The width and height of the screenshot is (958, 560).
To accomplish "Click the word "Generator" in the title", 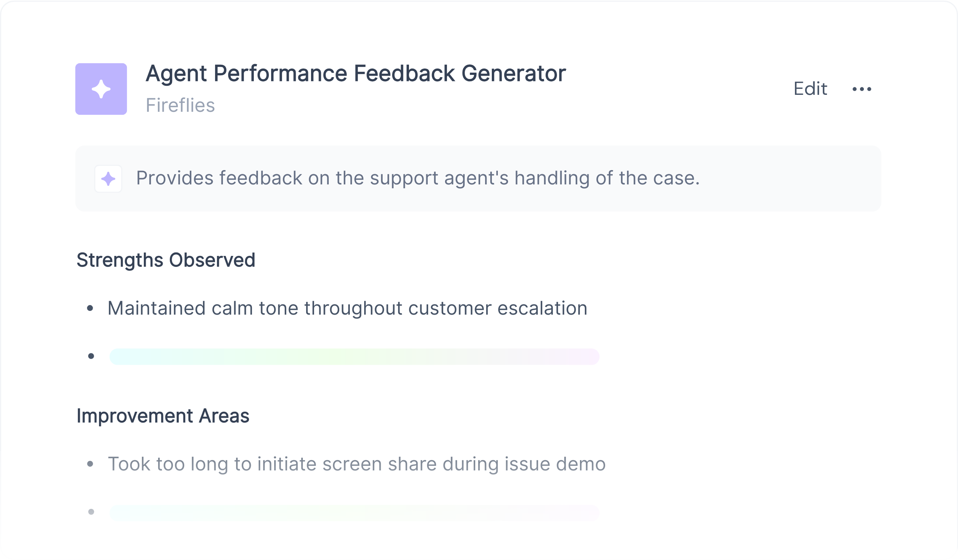I will click(x=513, y=73).
